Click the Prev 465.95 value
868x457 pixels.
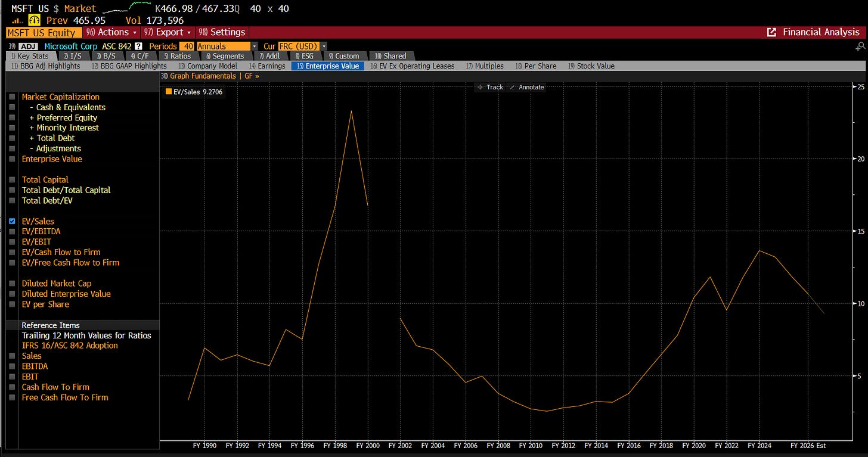pyautogui.click(x=76, y=20)
